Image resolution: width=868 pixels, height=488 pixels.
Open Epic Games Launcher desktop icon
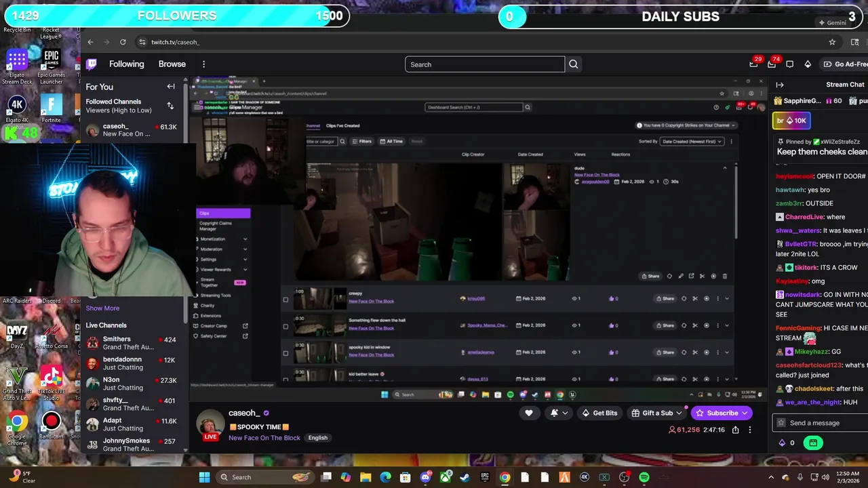pos(51,66)
